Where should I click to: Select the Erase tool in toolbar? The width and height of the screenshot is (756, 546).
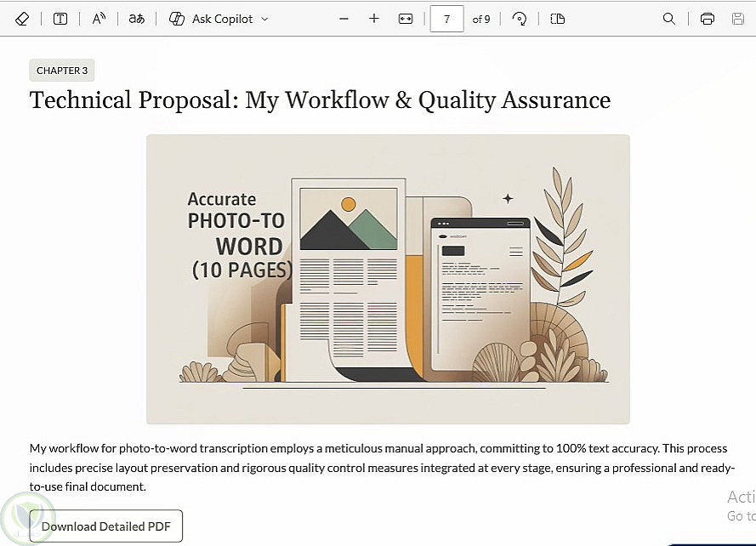[x=22, y=19]
